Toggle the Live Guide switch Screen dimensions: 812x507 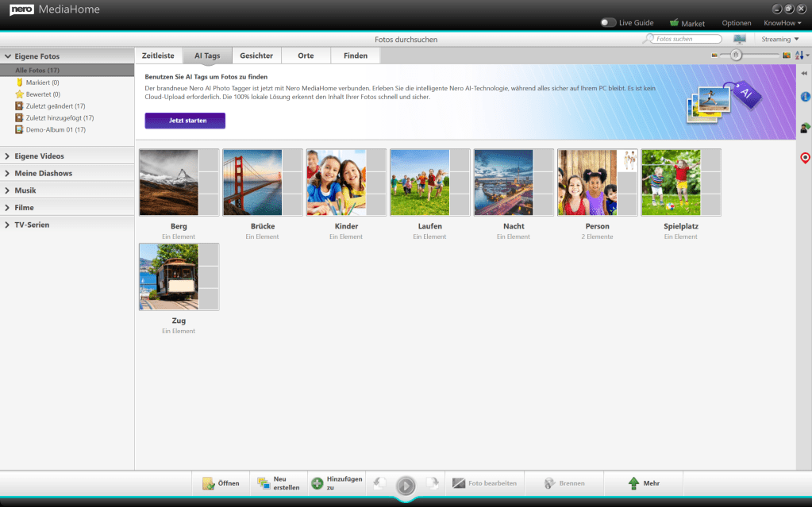click(608, 23)
